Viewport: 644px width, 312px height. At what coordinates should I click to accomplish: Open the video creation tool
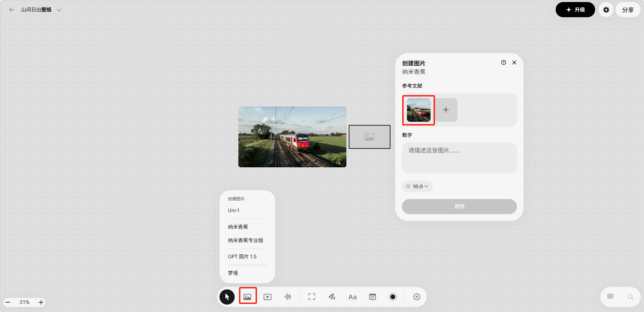[267, 297]
